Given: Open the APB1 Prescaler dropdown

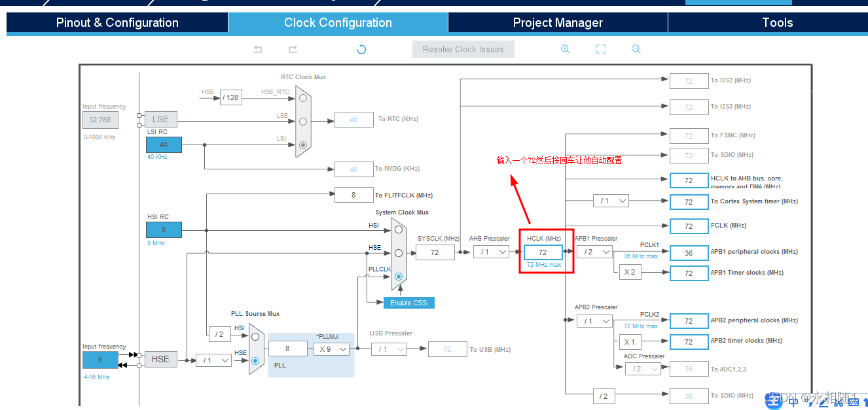Looking at the screenshot, I should click(594, 252).
